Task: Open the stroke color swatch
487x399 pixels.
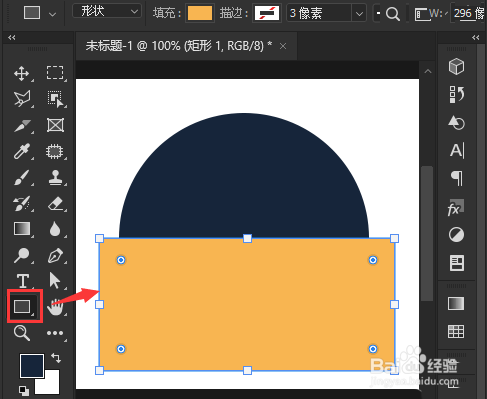Action: tap(267, 13)
